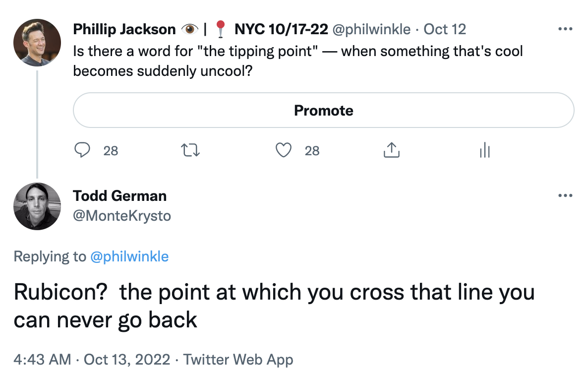Screen dimensions: 588x375
Task: View tweet analytics bar chart icon
Action: [x=484, y=150]
